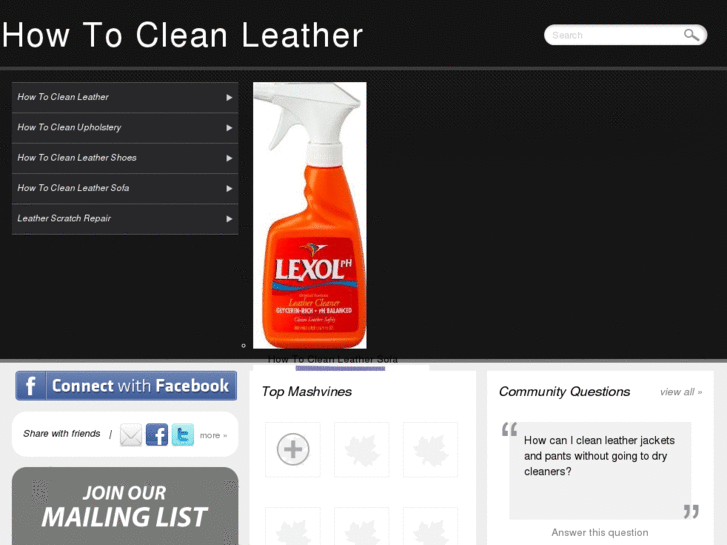Click the Connect with Facebook button
727x545 pixels.
click(126, 385)
